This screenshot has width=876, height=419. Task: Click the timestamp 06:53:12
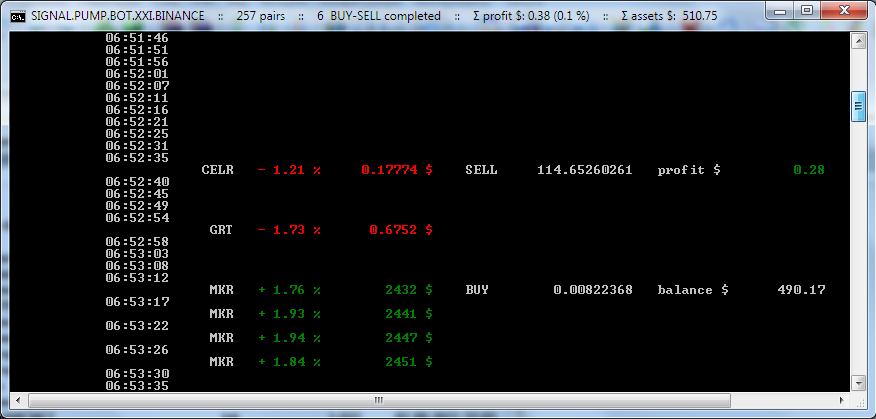tap(137, 278)
